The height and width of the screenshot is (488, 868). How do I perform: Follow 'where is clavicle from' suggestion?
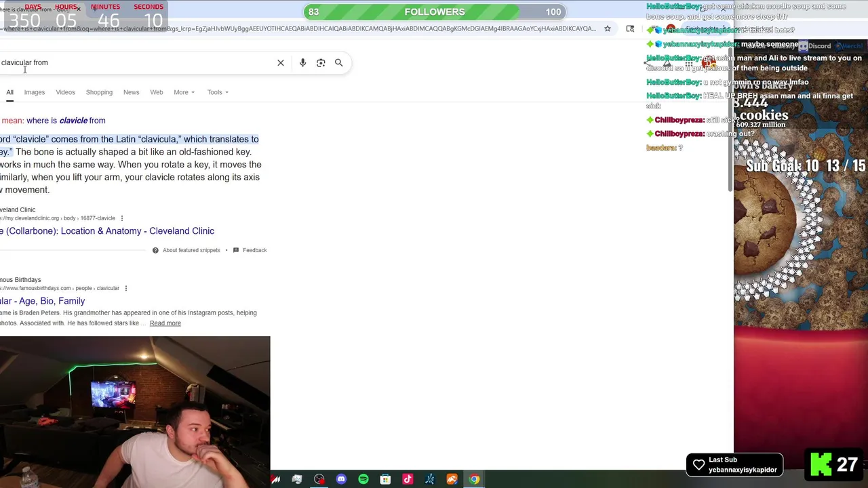click(66, 121)
